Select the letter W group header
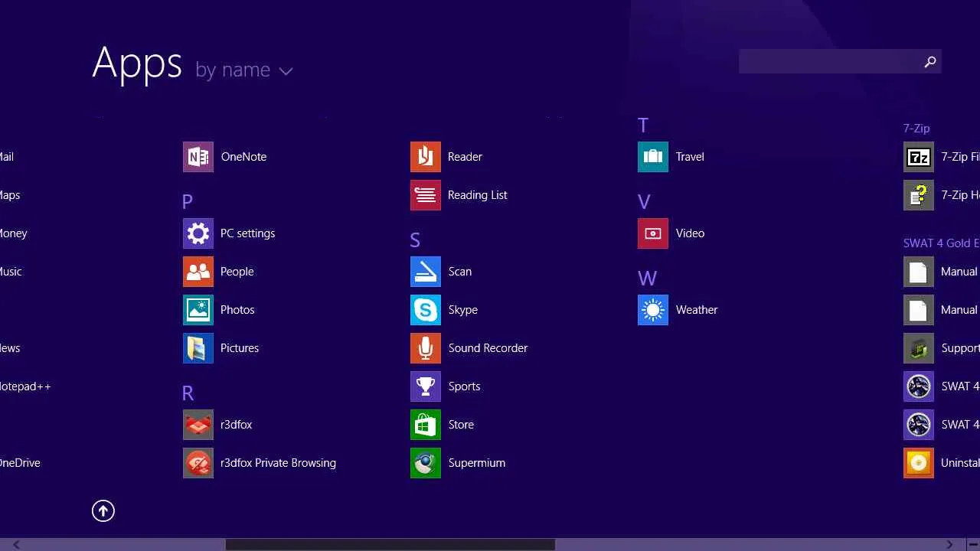 [x=648, y=279]
